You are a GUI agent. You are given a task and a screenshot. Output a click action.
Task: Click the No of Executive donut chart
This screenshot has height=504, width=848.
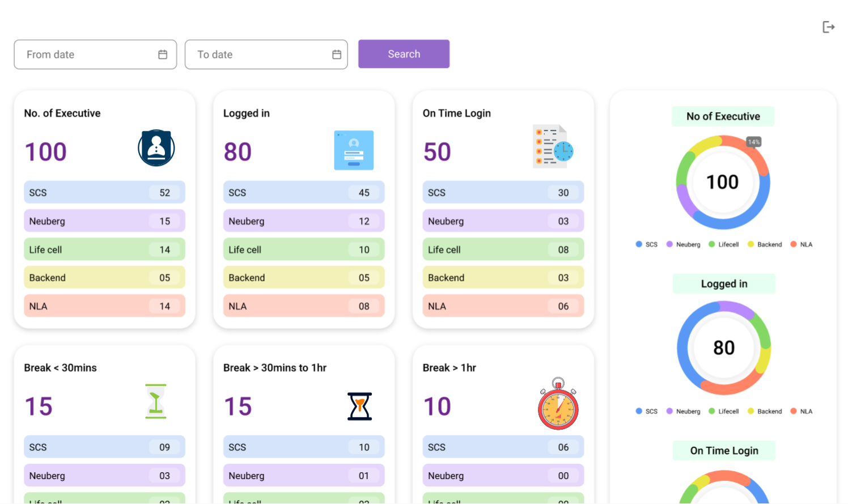pyautogui.click(x=723, y=182)
